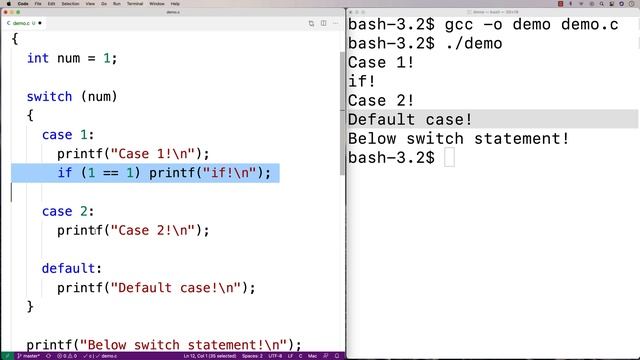Open the Help menu
The width and height of the screenshot is (640, 360).
pos(175,4)
